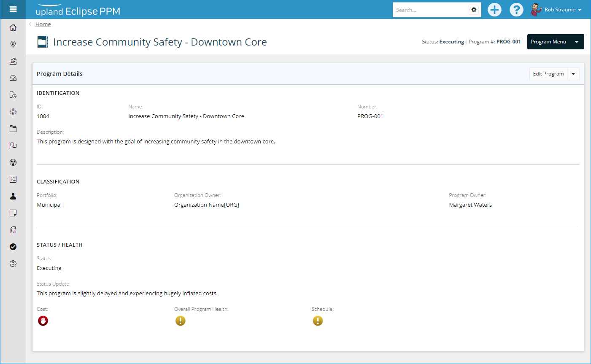This screenshot has width=591, height=364.
Task: Click in the Search input field
Action: pos(430,10)
